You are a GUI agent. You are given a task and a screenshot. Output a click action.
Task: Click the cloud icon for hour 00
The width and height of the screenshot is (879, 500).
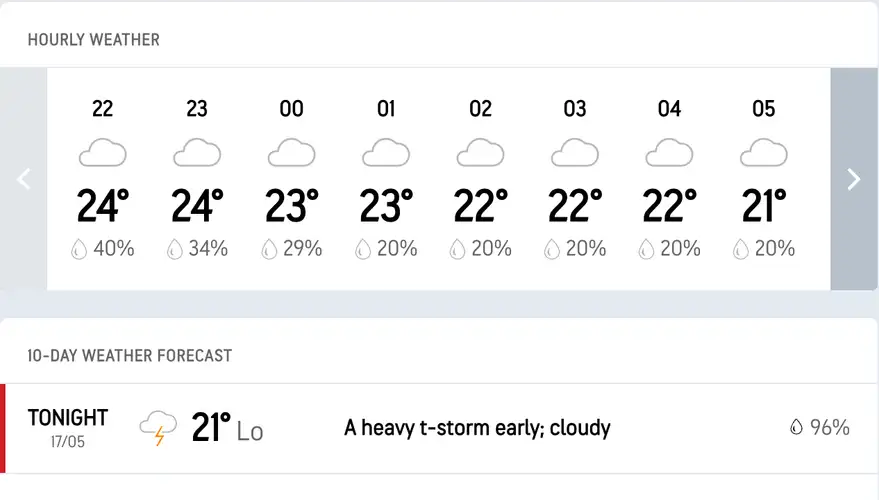pos(292,152)
